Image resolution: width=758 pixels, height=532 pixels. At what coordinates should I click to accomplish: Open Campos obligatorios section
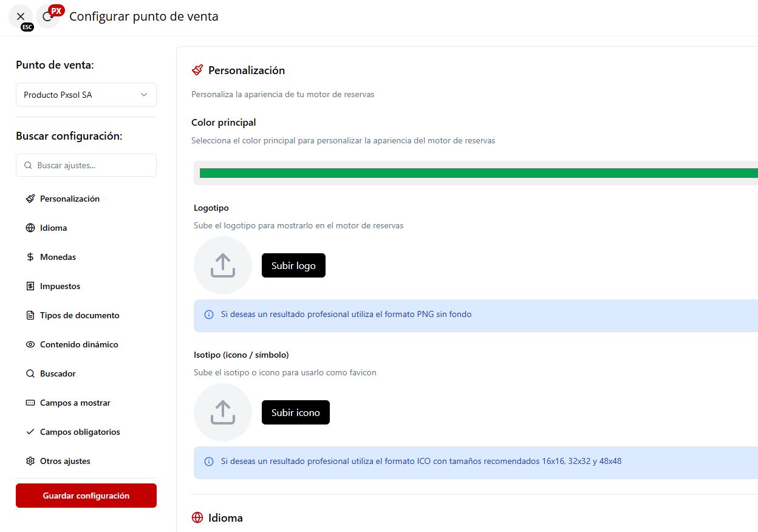(80, 432)
